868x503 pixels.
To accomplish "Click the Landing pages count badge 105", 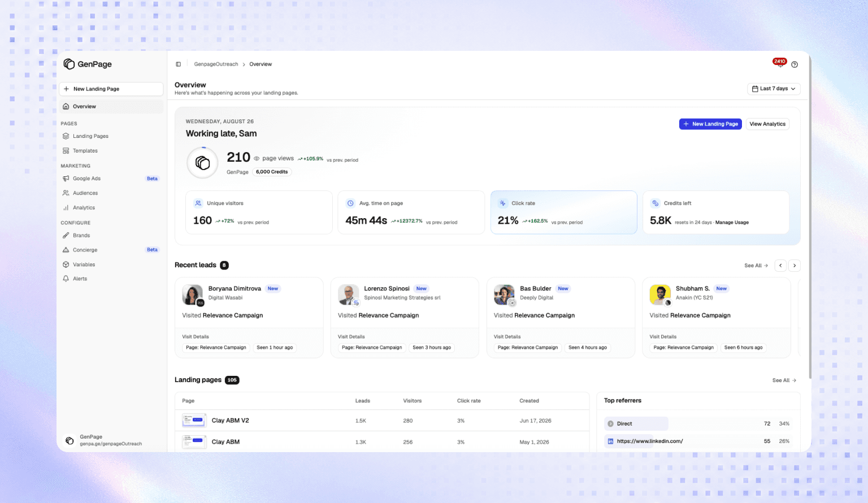I will [232, 380].
